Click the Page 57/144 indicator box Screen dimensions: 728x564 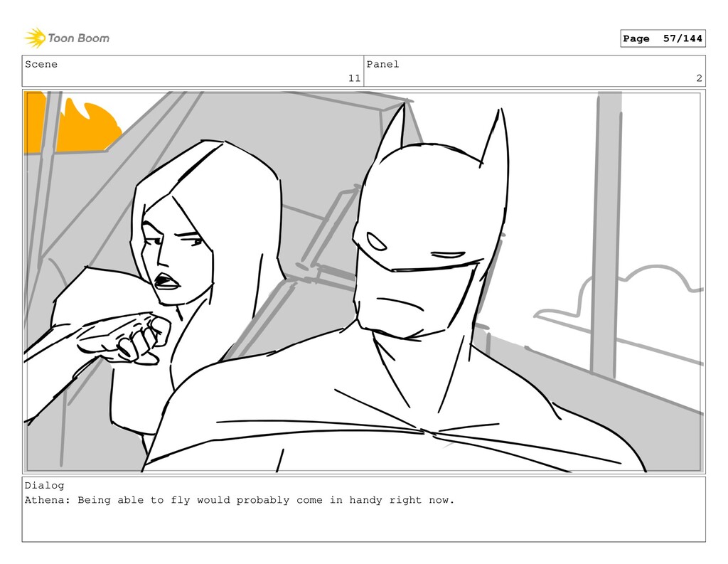pyautogui.click(x=663, y=38)
